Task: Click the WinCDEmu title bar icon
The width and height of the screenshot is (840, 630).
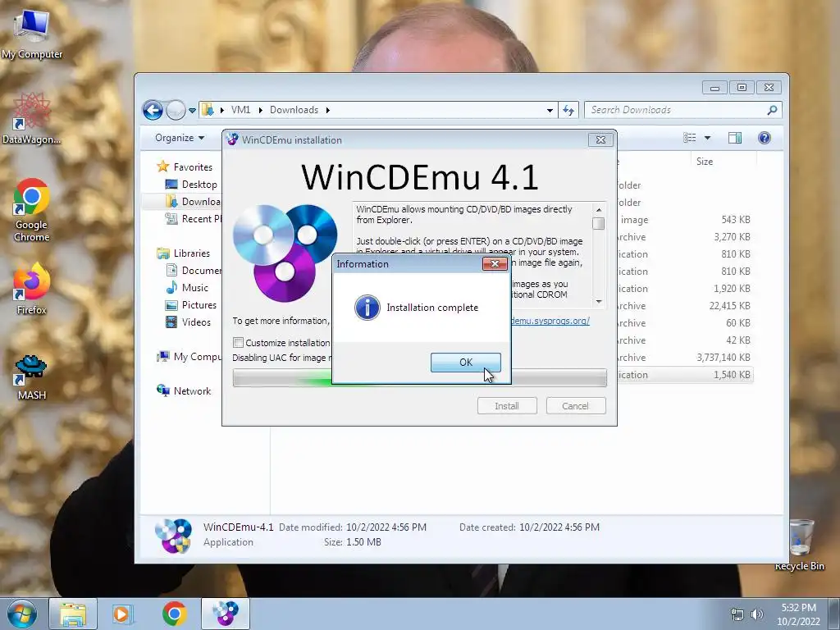Action: point(232,139)
